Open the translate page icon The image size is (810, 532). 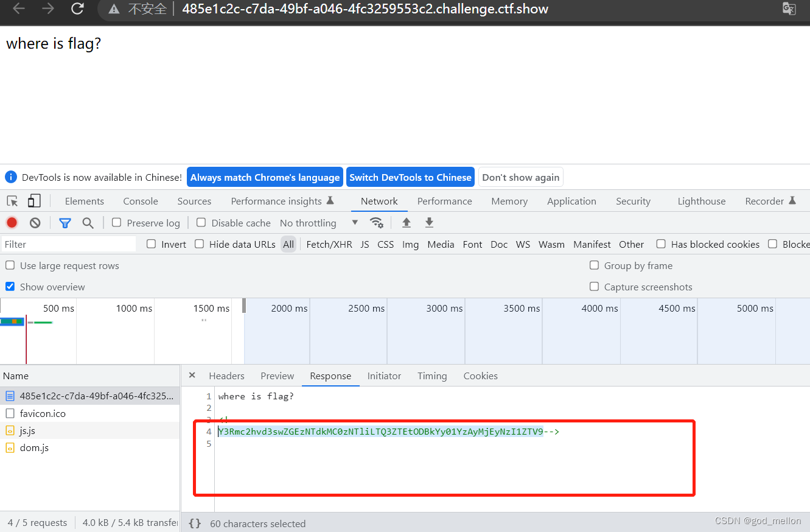pos(789,9)
